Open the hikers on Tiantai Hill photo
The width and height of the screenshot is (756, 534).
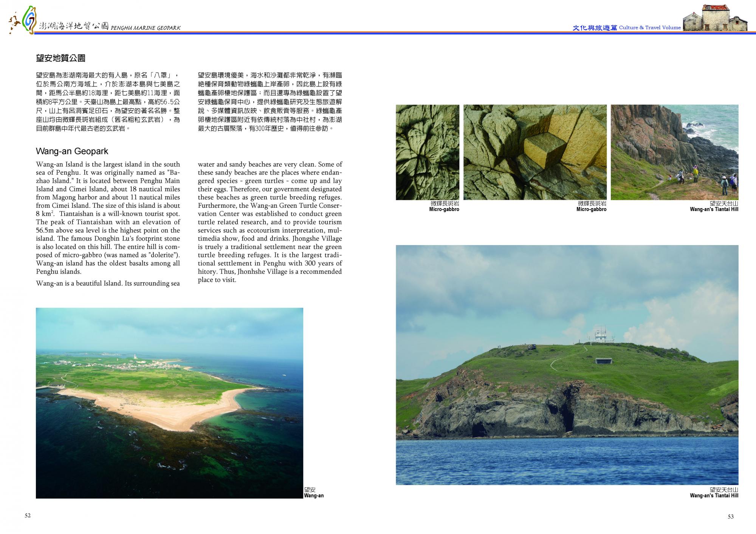[674, 152]
